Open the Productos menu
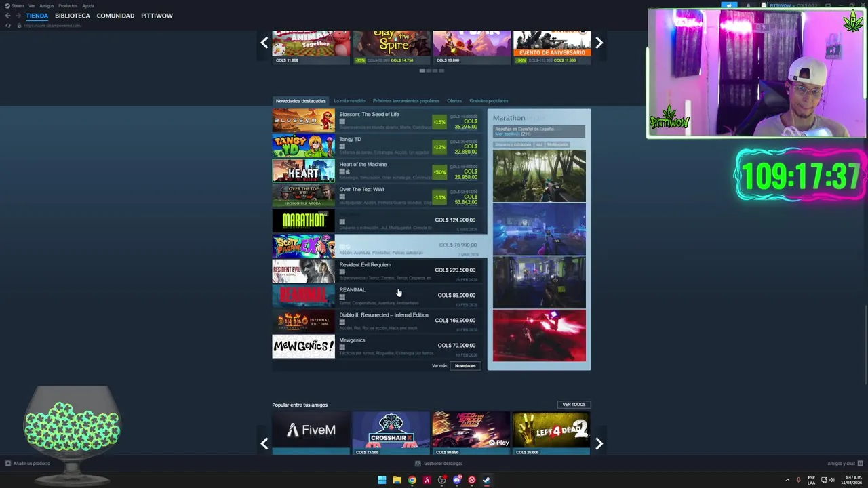 [x=68, y=5]
